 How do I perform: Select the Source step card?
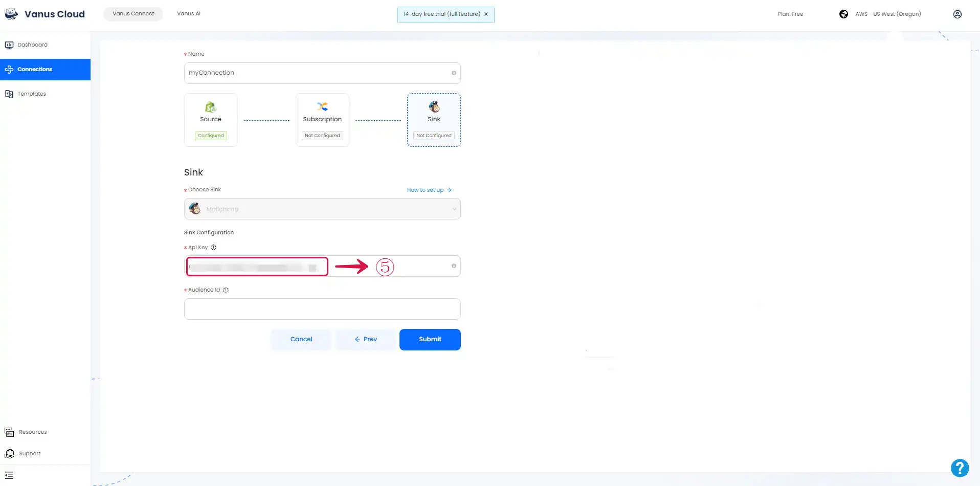[x=211, y=120]
